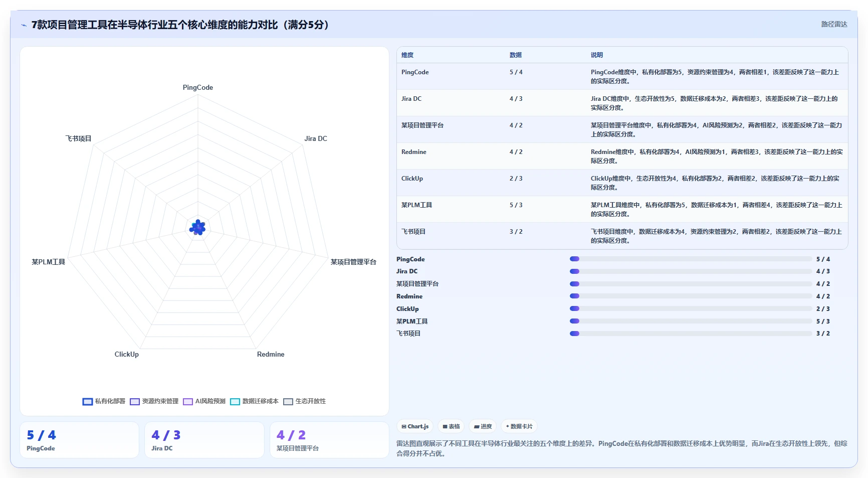The image size is (868, 478).
Task: Open the PingCode 5 / 4 data card
Action: click(79, 440)
